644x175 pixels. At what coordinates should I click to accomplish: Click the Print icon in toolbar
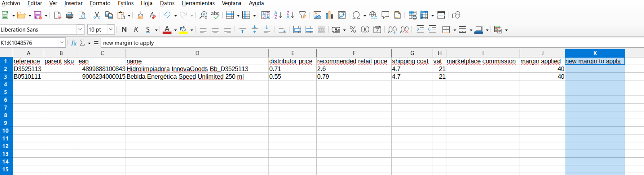[70, 15]
